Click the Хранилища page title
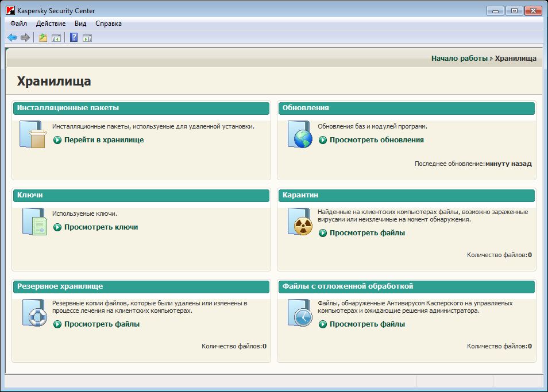Image resolution: width=548 pixels, height=392 pixels. tap(54, 81)
